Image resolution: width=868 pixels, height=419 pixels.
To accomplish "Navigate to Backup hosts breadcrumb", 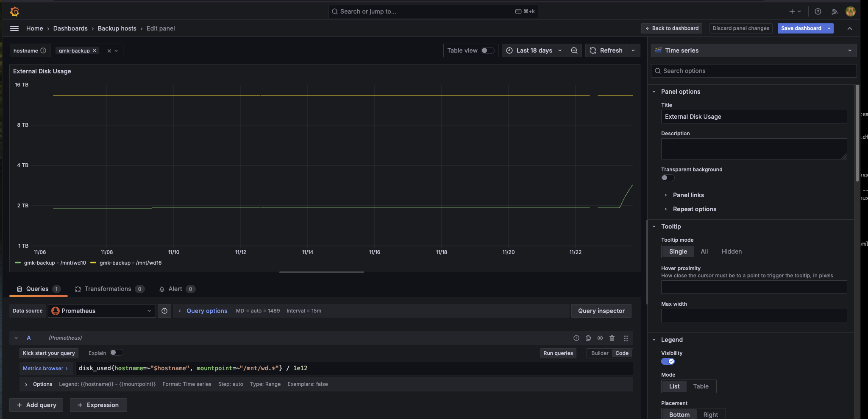I will tap(117, 28).
